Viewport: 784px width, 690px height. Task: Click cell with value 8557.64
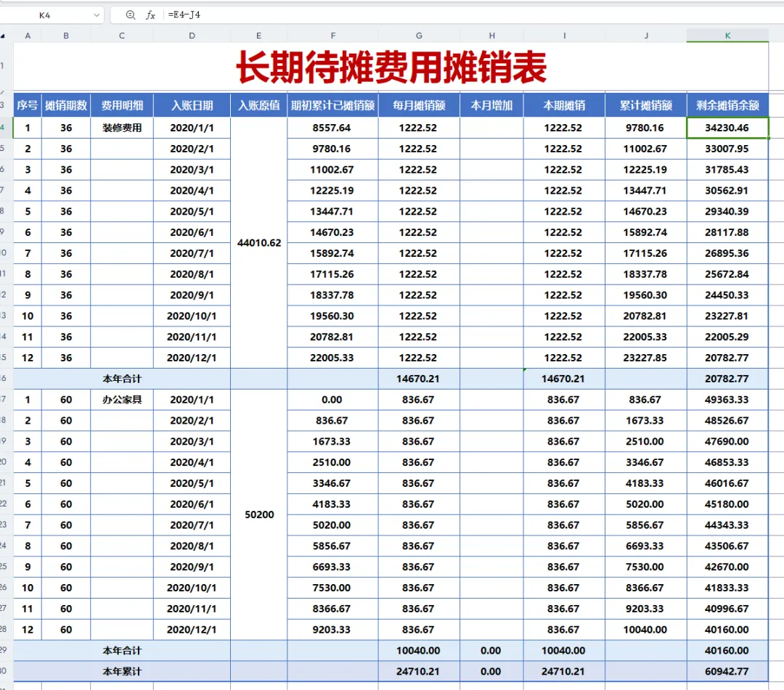(333, 128)
